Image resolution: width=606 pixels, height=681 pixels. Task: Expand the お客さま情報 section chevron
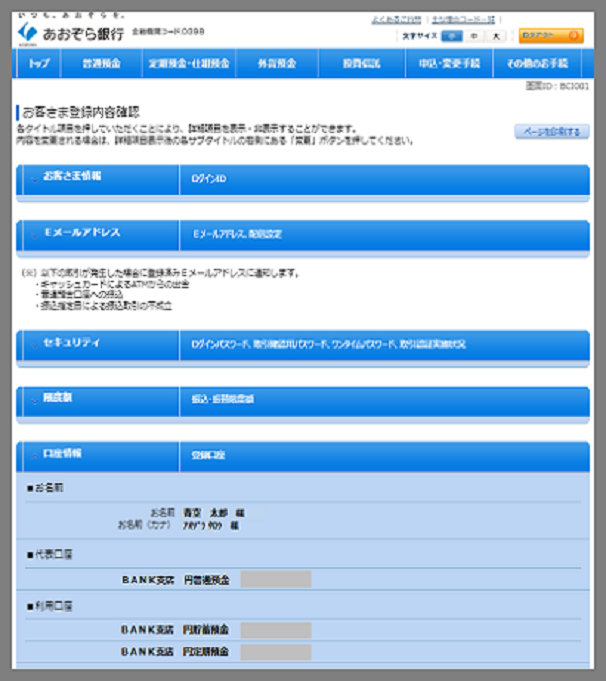[x=34, y=179]
